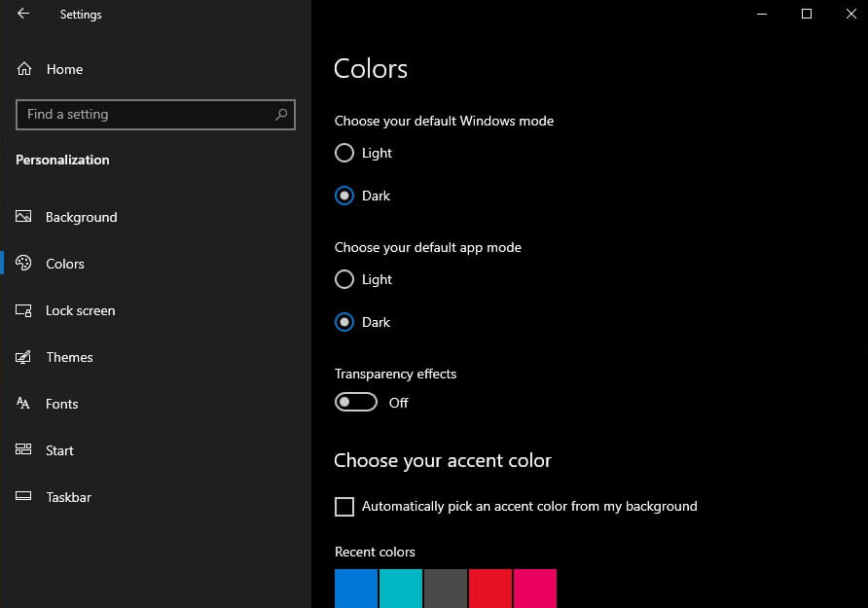This screenshot has width=868, height=608.
Task: Pick the red recent color
Action: click(490, 589)
